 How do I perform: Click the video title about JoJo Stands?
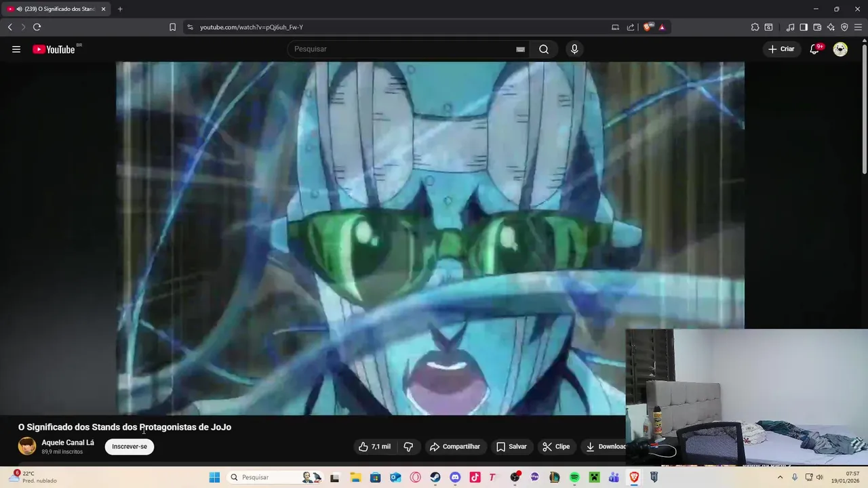125,427
